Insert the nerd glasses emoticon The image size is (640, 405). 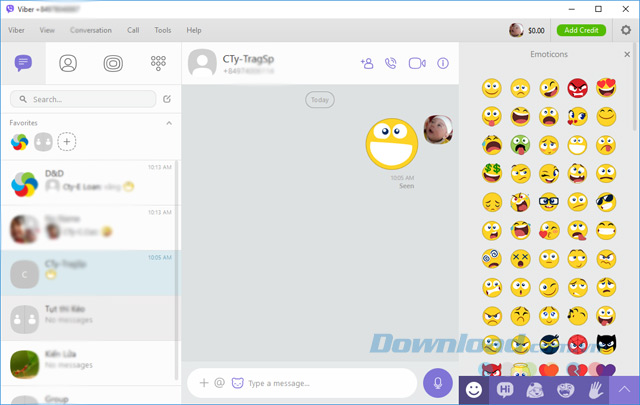pos(549,202)
